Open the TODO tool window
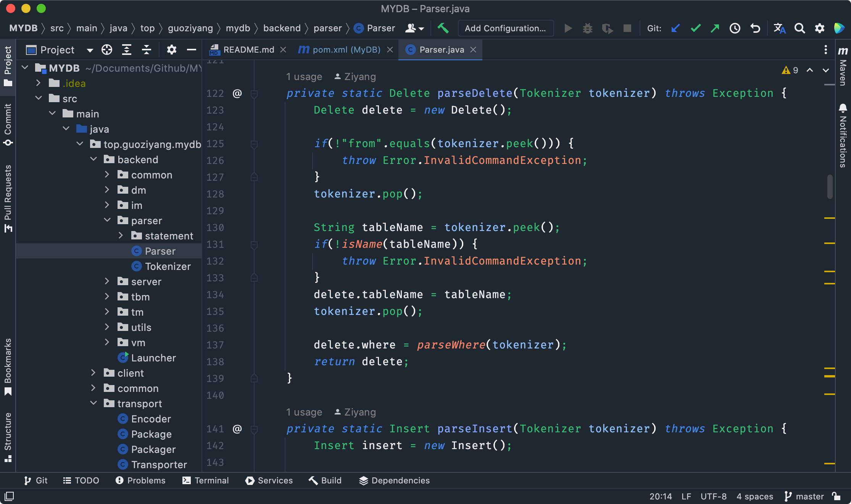Screen dimensions: 851x504 click(81, 480)
